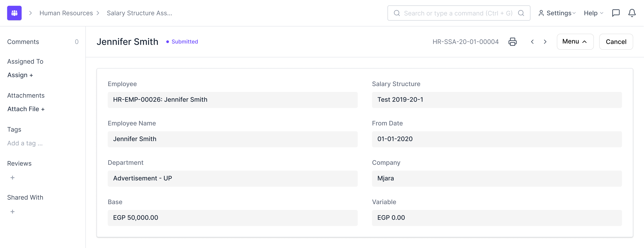Click Attach File + link

[26, 109]
